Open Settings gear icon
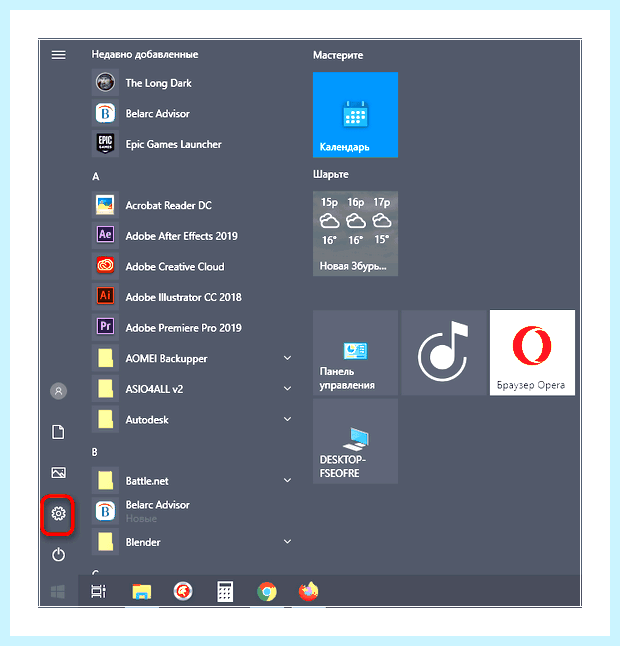The width and height of the screenshot is (620, 646). coord(58,513)
